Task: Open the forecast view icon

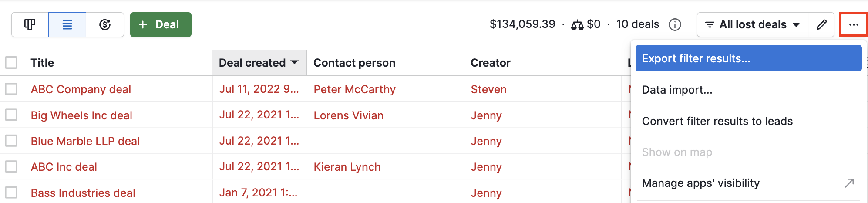Action: coord(105,25)
